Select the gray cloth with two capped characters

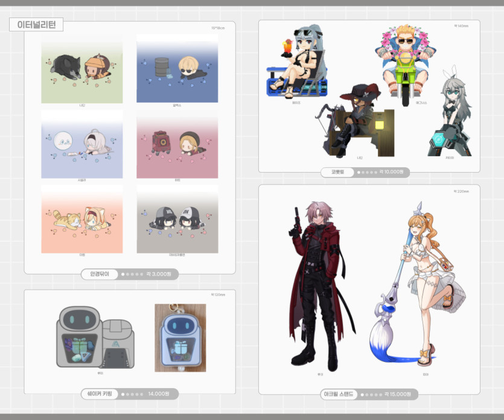[x=177, y=219]
